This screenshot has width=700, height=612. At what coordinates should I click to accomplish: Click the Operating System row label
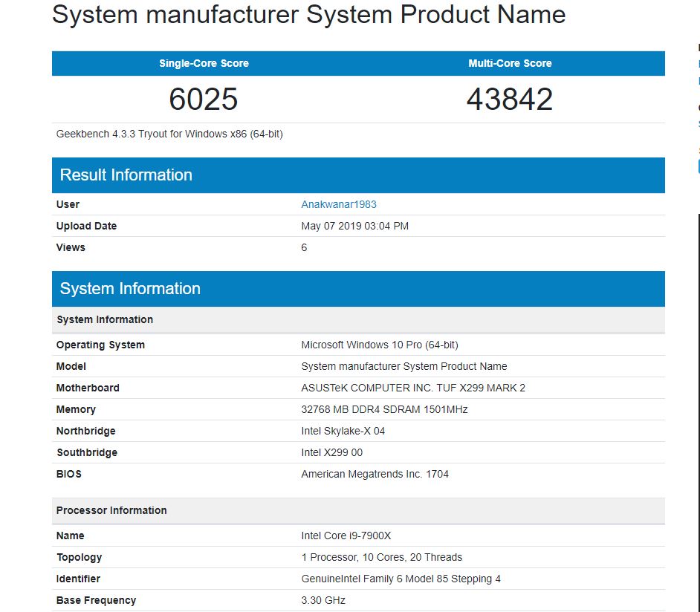[x=100, y=345]
